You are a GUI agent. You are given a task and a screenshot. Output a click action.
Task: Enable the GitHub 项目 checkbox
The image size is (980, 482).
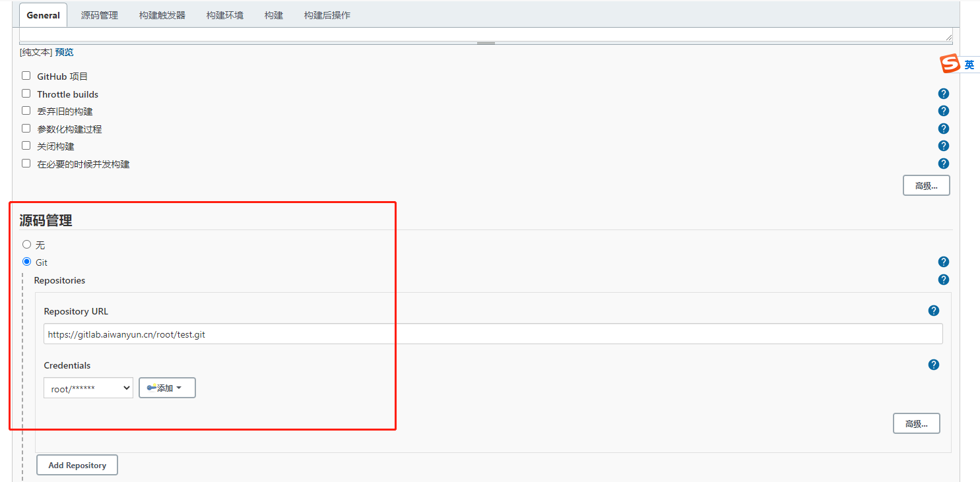click(x=26, y=76)
